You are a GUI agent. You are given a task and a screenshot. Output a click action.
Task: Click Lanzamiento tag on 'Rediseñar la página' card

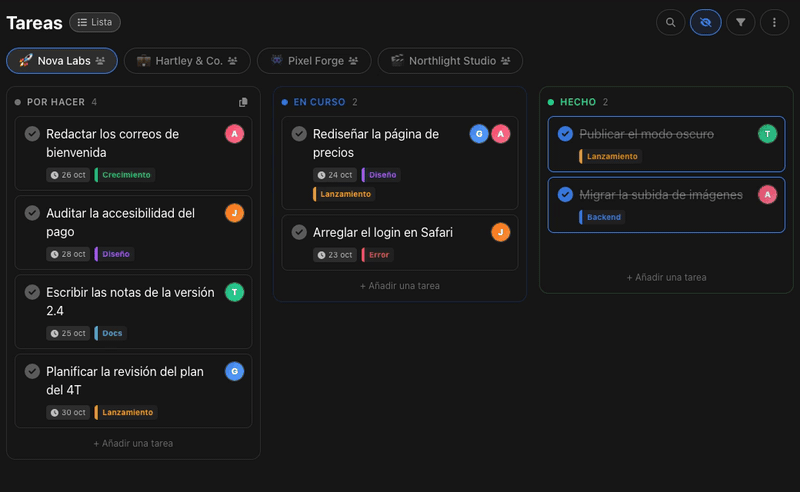pos(344,194)
